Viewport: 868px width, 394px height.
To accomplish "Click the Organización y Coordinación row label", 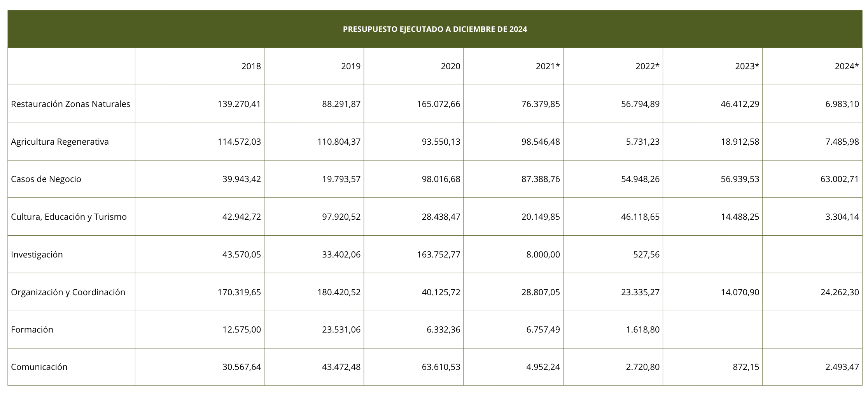I will tap(68, 292).
